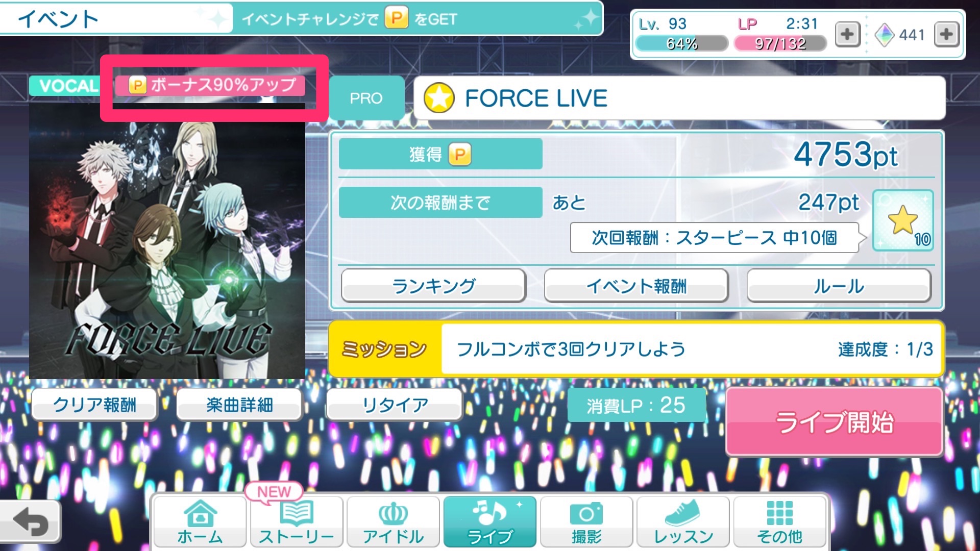Open the ルール button

[839, 286]
